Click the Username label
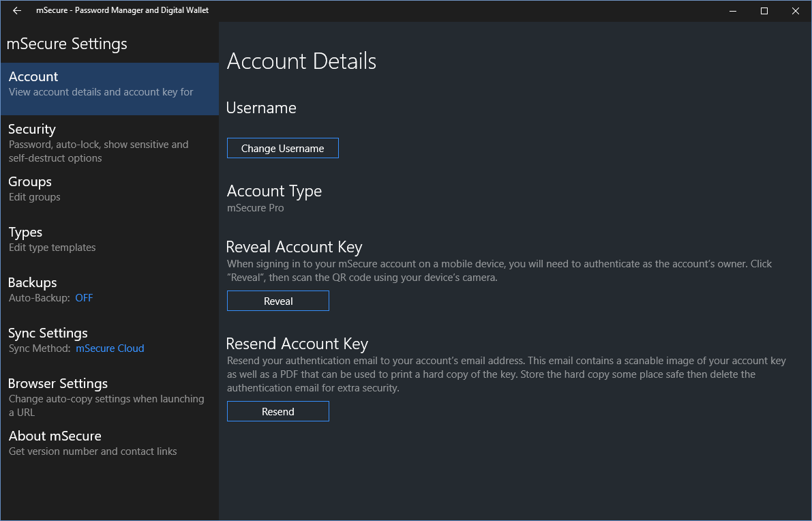Screen dimensions: 812x521 click(x=262, y=108)
